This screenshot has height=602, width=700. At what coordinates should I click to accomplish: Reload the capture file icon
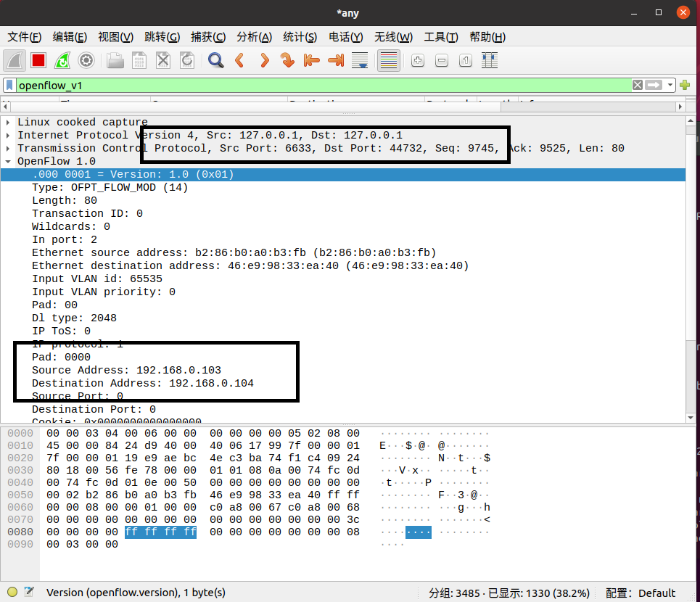pyautogui.click(x=187, y=60)
